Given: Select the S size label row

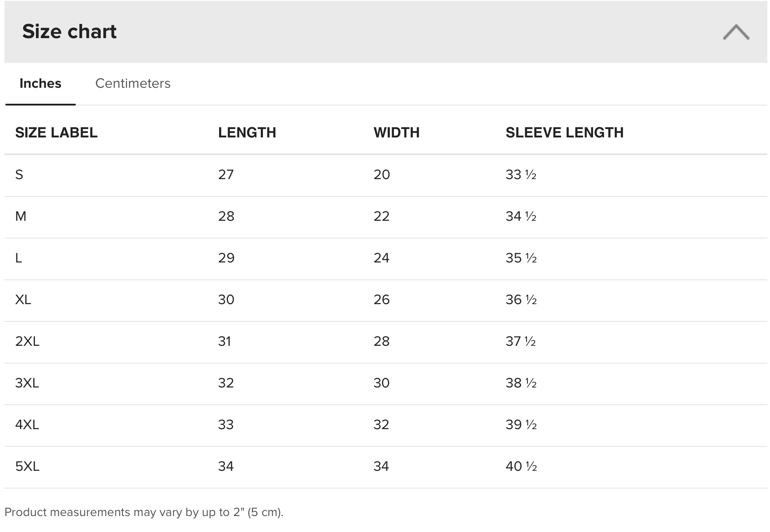Looking at the screenshot, I should pos(19,175).
